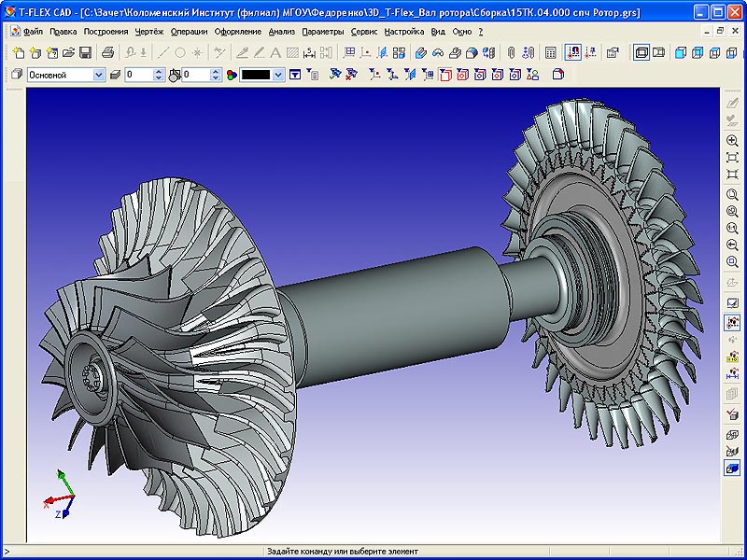
Task: Click the Save icon in the toolbar
Action: (x=86, y=48)
